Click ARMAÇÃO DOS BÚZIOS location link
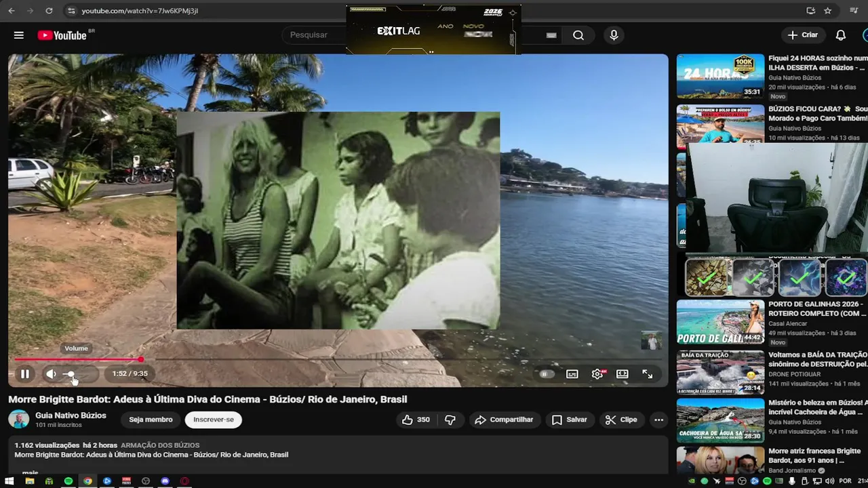The height and width of the screenshot is (488, 868). [x=160, y=445]
